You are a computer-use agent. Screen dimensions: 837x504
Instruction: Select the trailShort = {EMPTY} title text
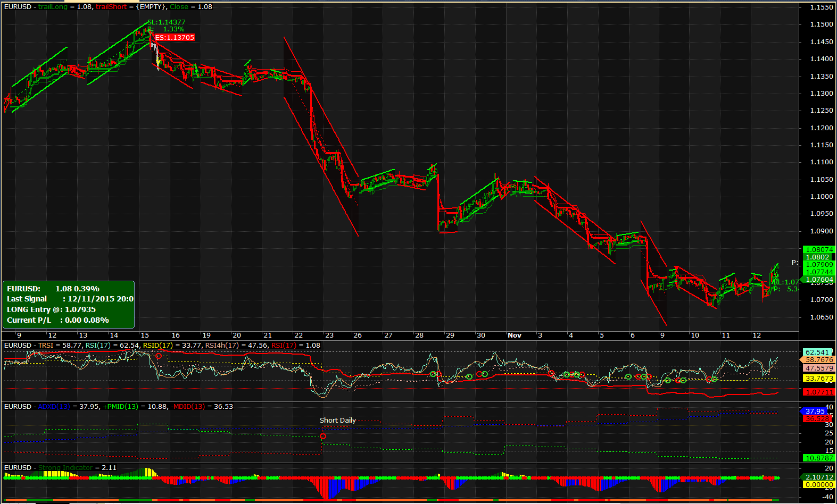click(x=131, y=7)
